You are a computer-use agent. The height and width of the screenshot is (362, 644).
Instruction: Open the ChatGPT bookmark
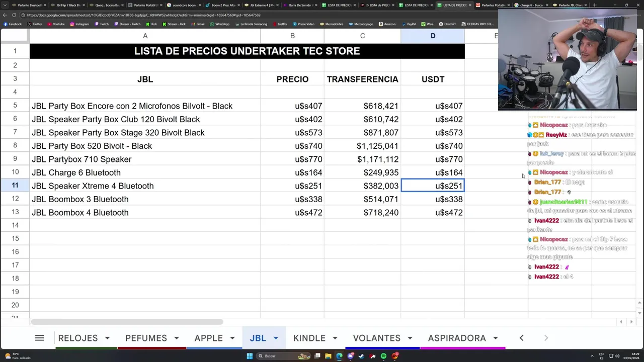(447, 24)
